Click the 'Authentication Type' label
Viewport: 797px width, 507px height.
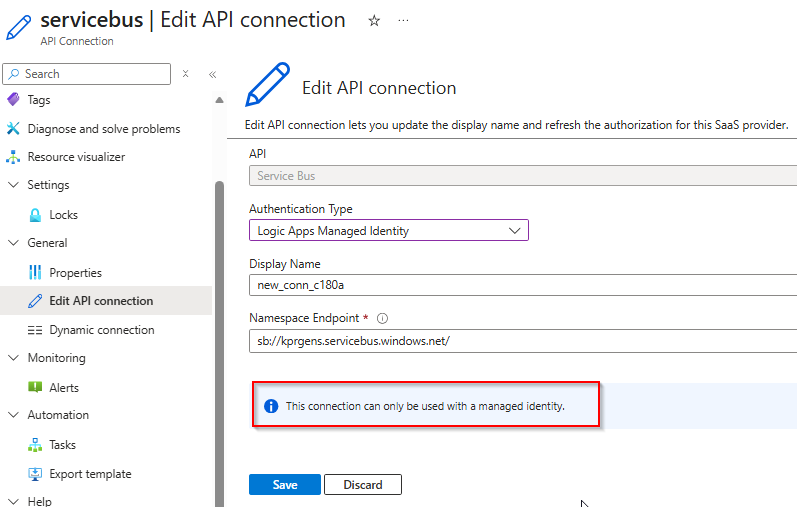[300, 208]
